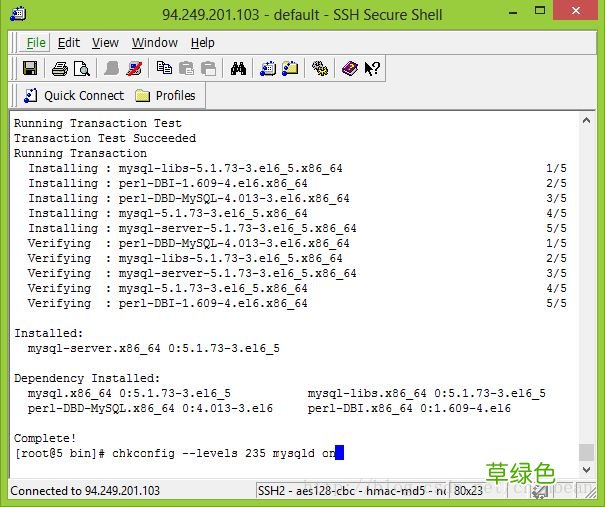The width and height of the screenshot is (605, 507).
Task: Click the 'Verifying : mysql-server' line
Action: 192,273
